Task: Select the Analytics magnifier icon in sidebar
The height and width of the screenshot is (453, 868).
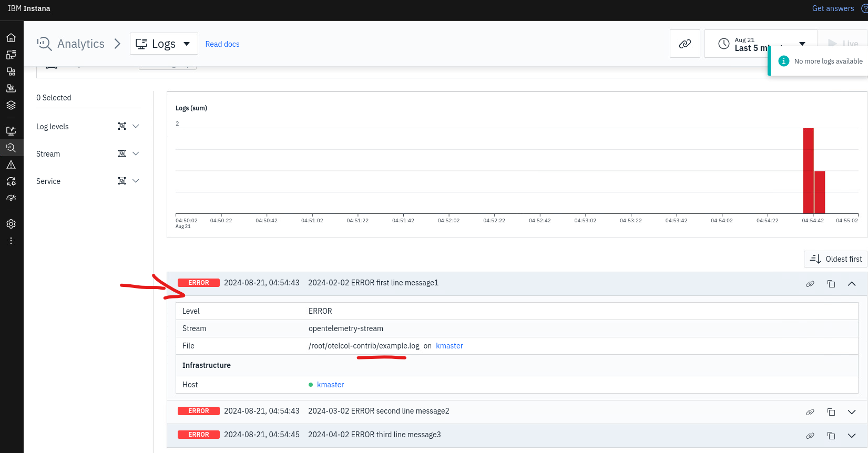Action: click(x=11, y=148)
